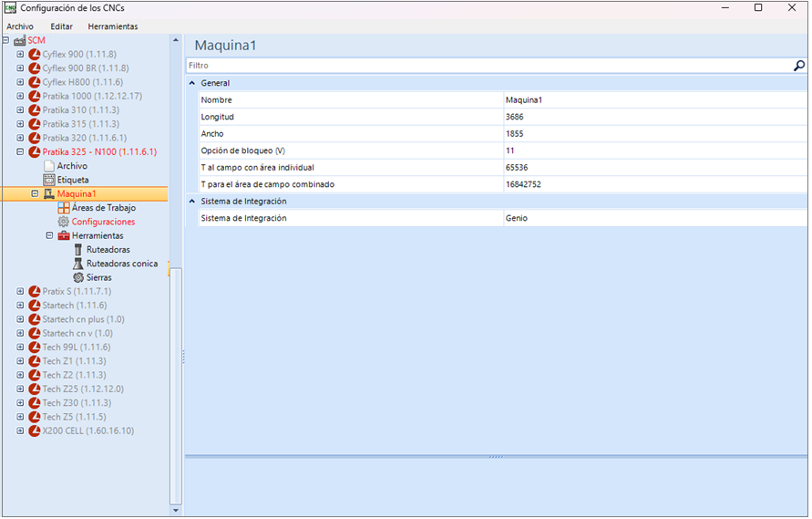Select Tech Z30 (1.11.3) in tree
The height and width of the screenshot is (519, 812).
77,403
